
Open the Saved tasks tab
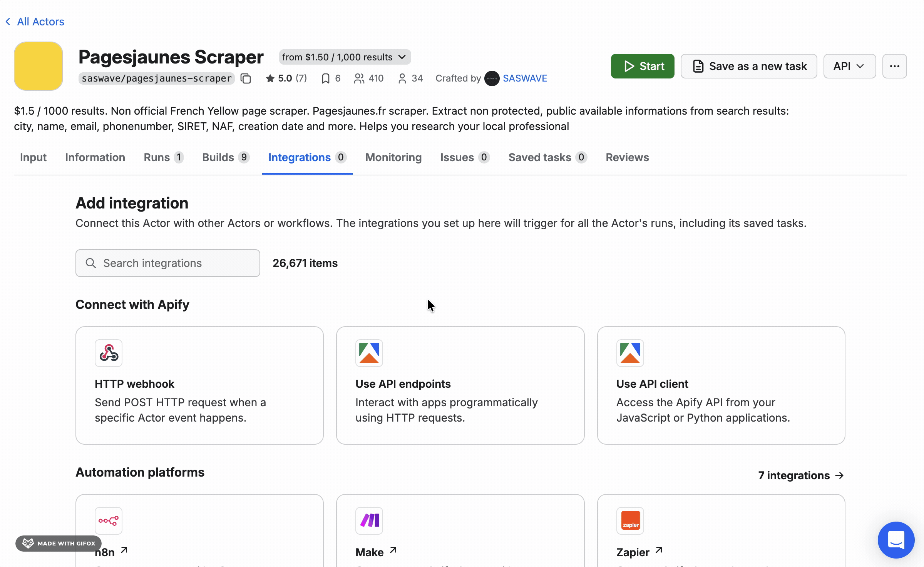(x=547, y=157)
